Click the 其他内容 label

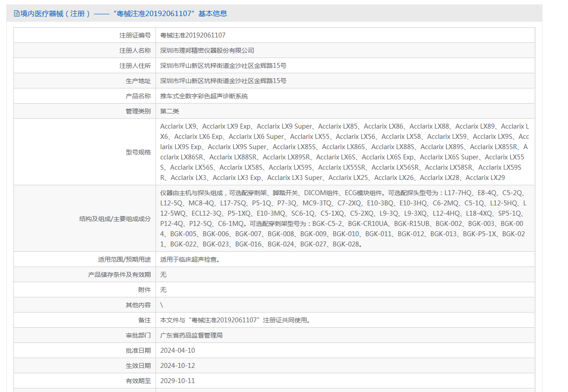(x=138, y=305)
